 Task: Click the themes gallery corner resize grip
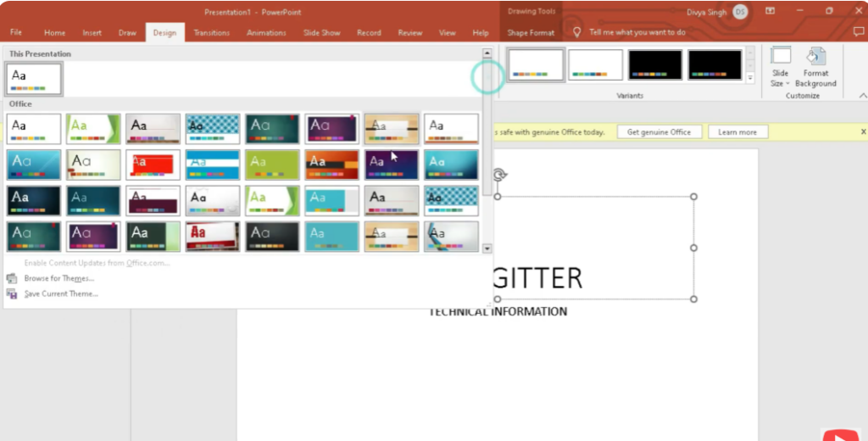point(489,304)
